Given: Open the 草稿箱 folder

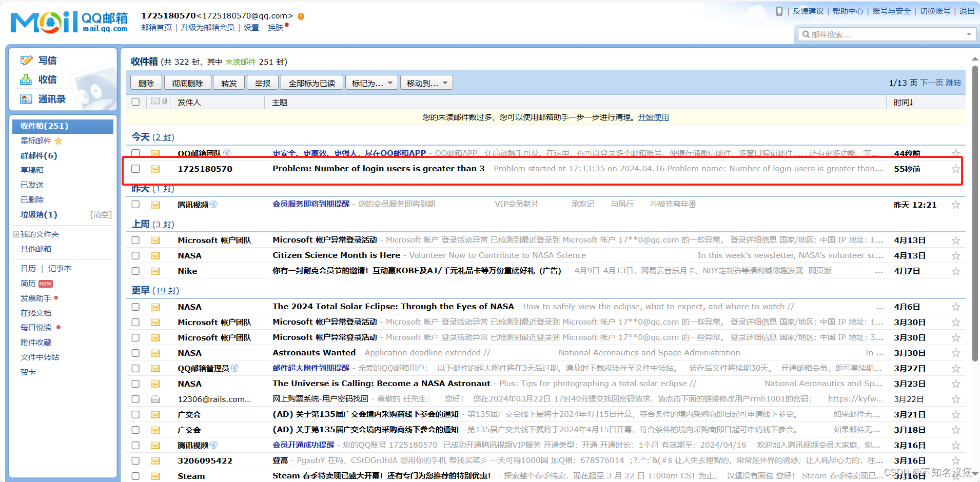Looking at the screenshot, I should point(32,170).
